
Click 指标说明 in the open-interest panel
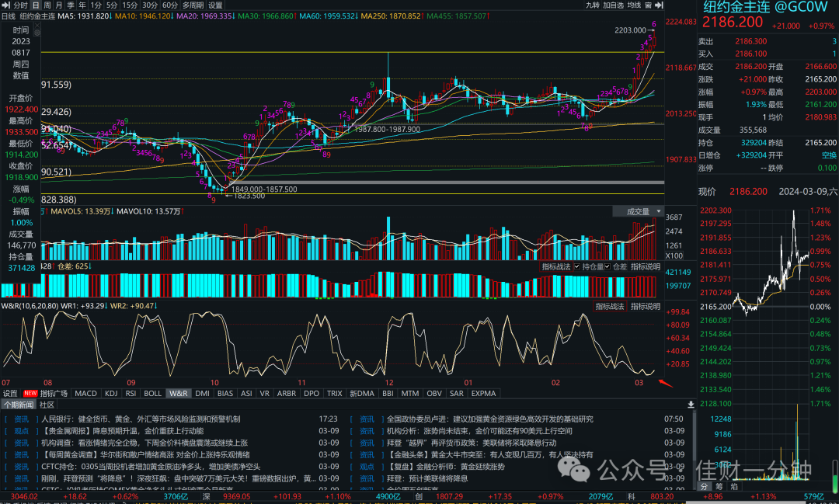pyautogui.click(x=646, y=266)
